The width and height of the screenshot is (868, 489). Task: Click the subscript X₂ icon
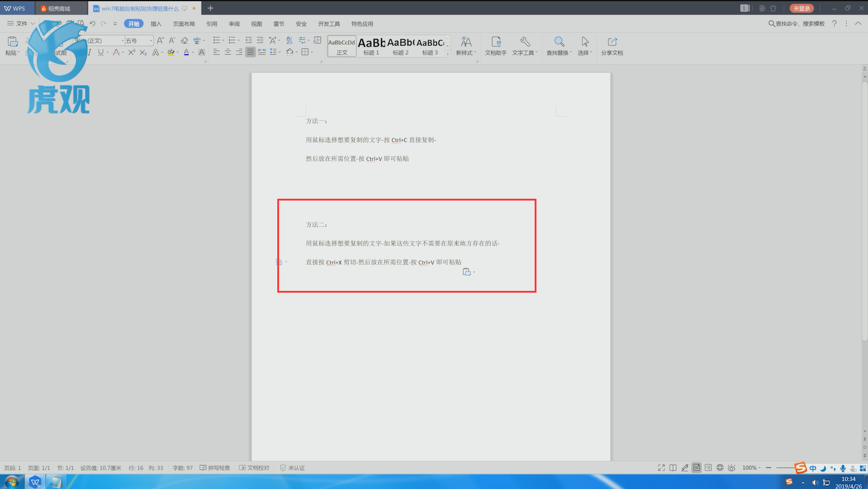(143, 52)
